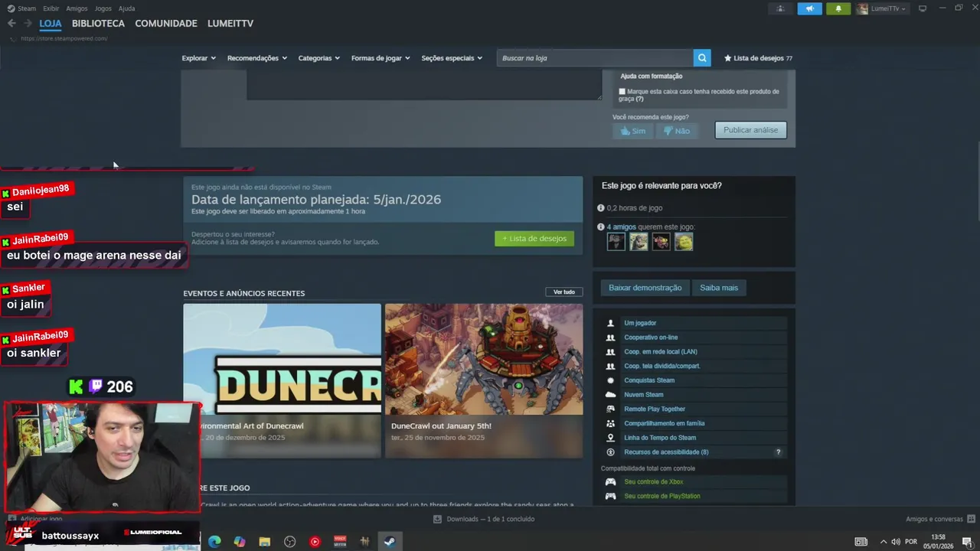Tick the received product for free checkbox

[622, 92]
